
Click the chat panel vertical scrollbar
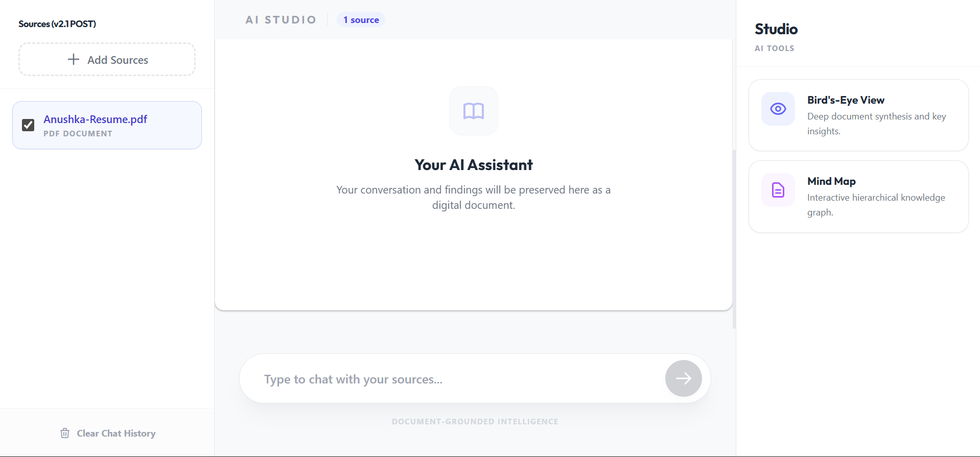click(734, 239)
